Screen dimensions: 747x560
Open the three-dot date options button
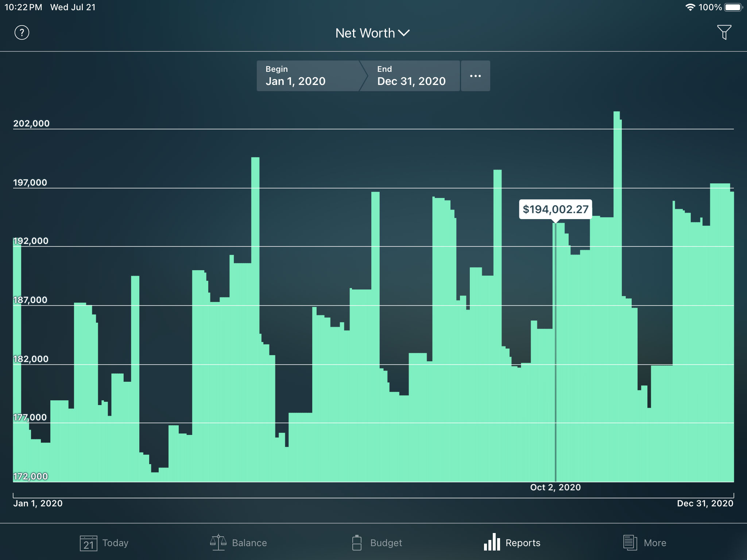[476, 76]
